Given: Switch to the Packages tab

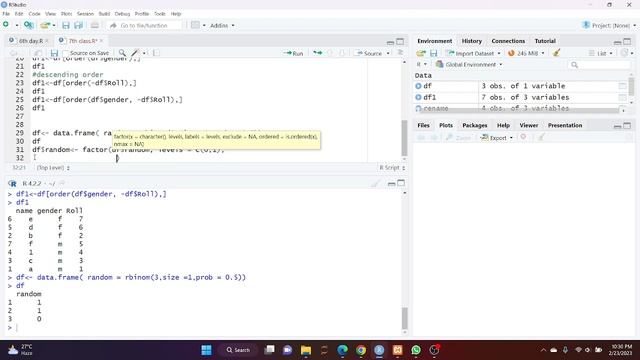Looking at the screenshot, I should pos(475,125).
